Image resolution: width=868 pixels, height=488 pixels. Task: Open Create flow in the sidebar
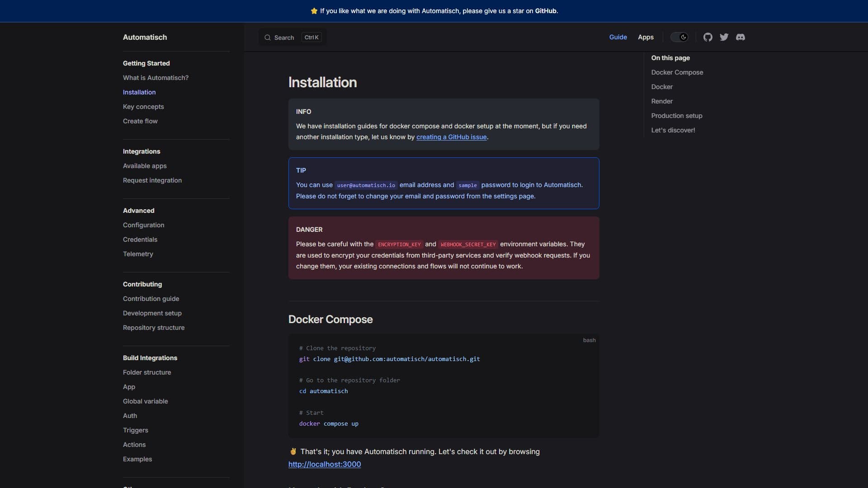(140, 121)
